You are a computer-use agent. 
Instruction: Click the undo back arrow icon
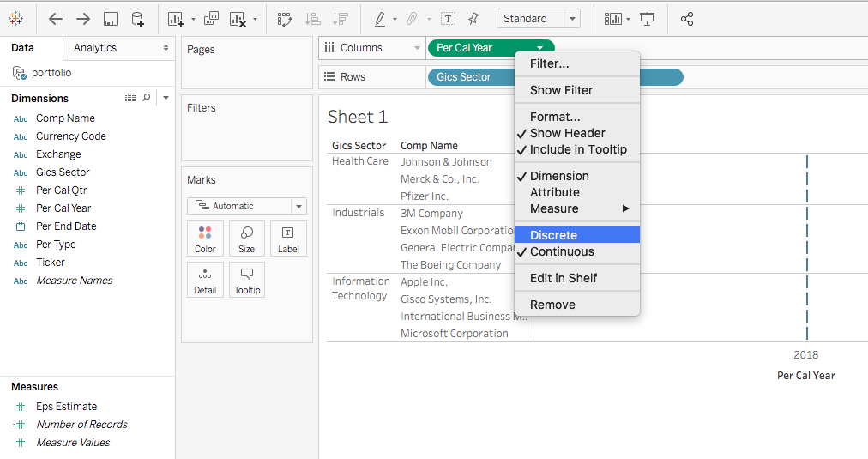(x=56, y=19)
